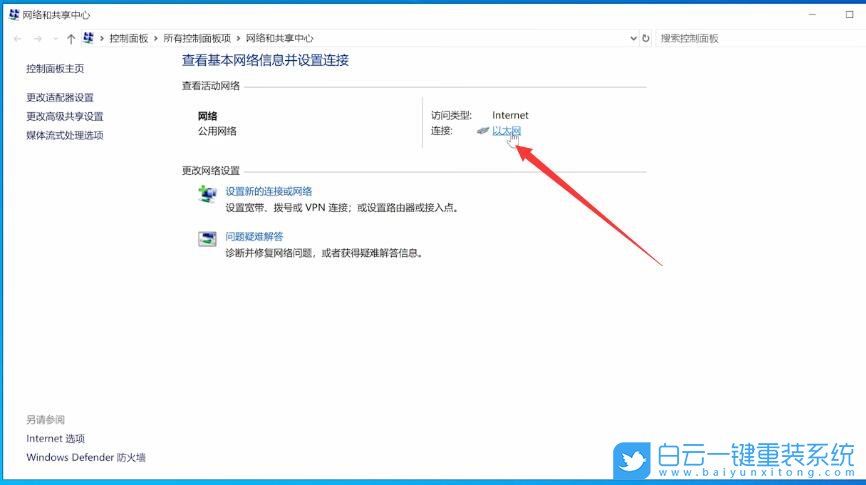866x485 pixels.
Task: Select 网络和共享中心 in breadcrumb path
Action: click(x=279, y=38)
